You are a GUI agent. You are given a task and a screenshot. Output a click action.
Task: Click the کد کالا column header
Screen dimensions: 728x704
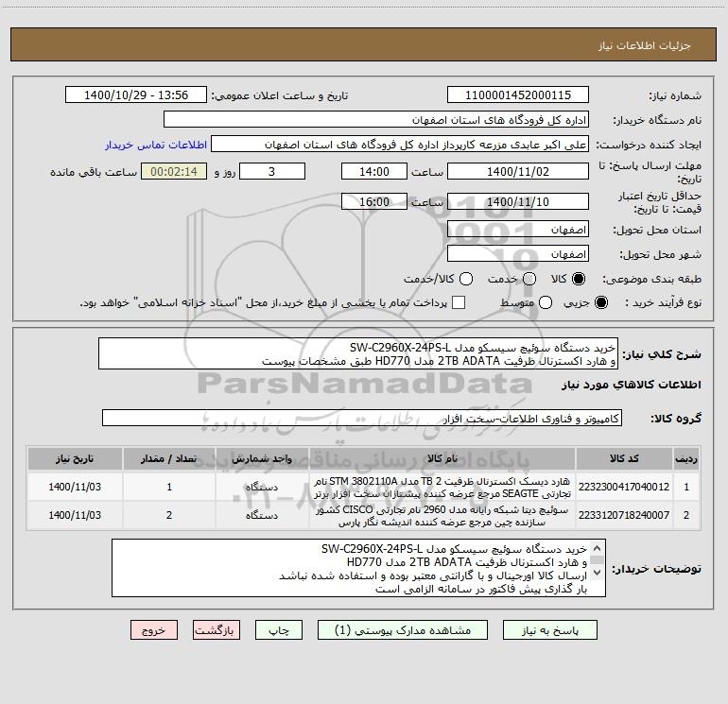click(624, 458)
